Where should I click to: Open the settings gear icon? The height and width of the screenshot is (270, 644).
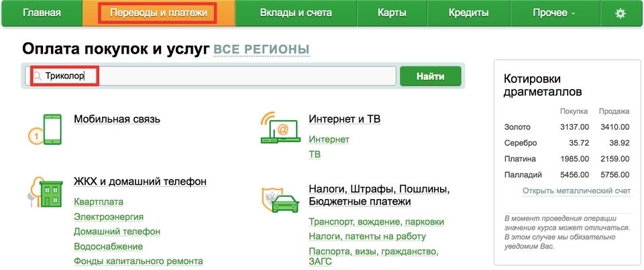620,13
